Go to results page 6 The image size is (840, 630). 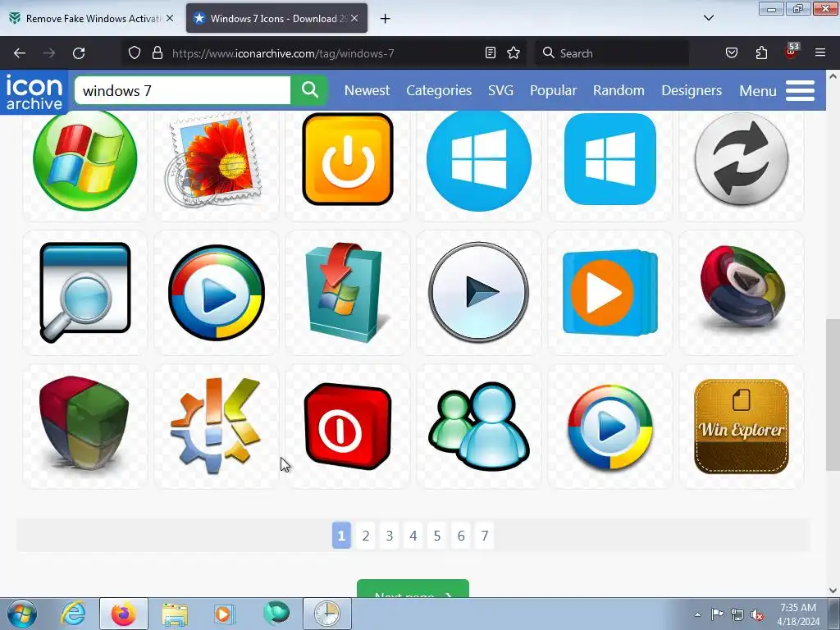[461, 536]
